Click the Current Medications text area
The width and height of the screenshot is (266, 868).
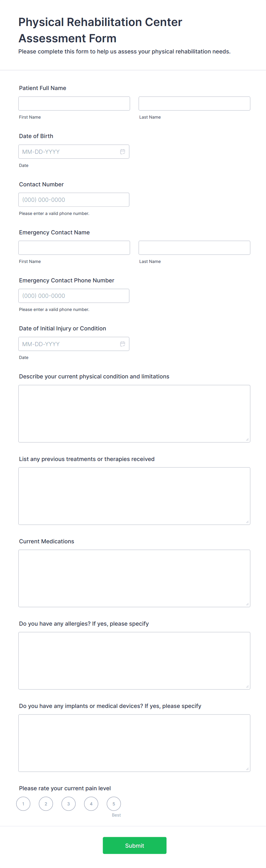click(134, 578)
